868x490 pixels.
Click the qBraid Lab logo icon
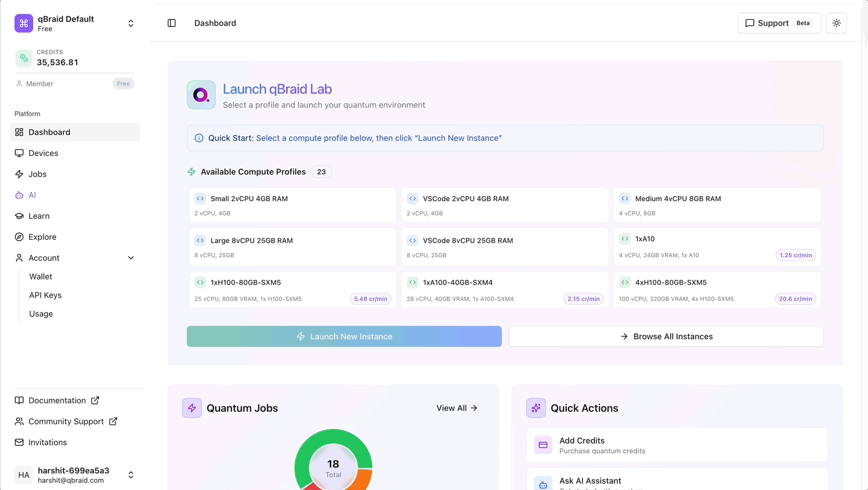click(201, 95)
